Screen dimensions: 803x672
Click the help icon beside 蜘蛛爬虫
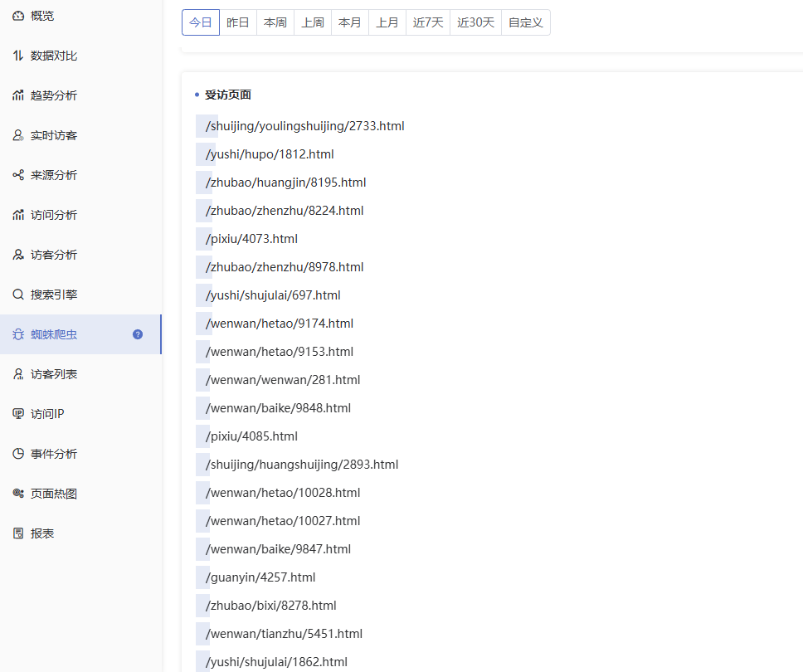[x=138, y=334]
